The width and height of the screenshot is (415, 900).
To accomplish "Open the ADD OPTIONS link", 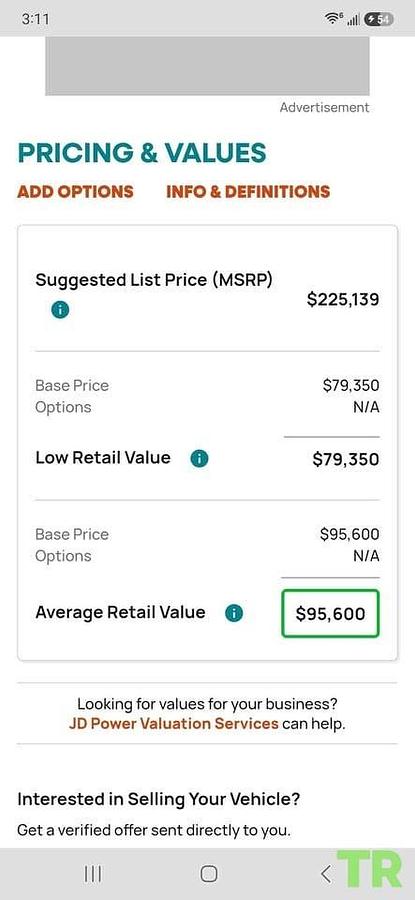I will [x=75, y=192].
